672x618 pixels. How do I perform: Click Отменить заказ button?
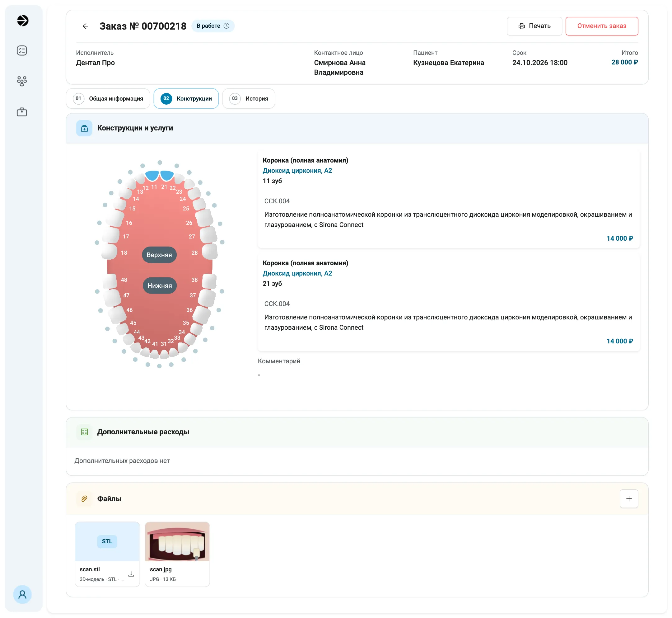pyautogui.click(x=602, y=26)
